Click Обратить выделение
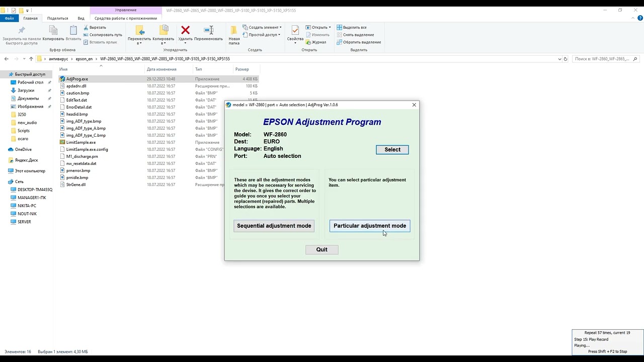Image resolution: width=644 pixels, height=362 pixels. (x=359, y=42)
